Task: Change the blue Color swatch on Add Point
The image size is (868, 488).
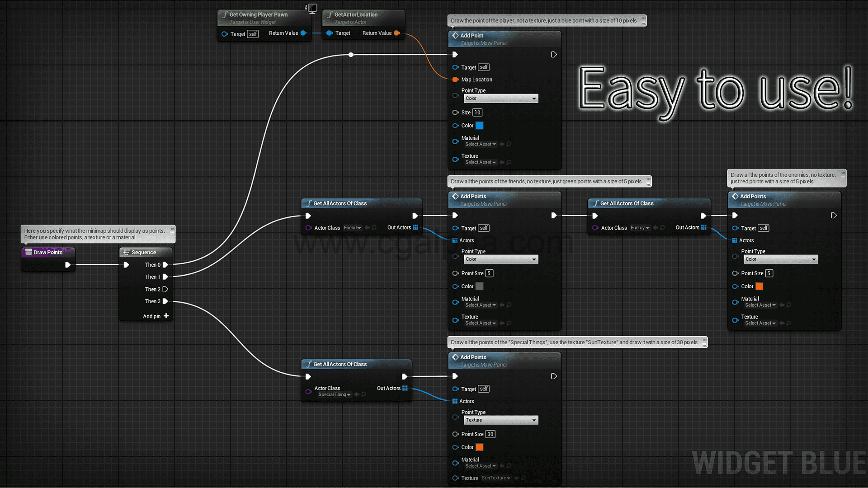Action: [479, 126]
